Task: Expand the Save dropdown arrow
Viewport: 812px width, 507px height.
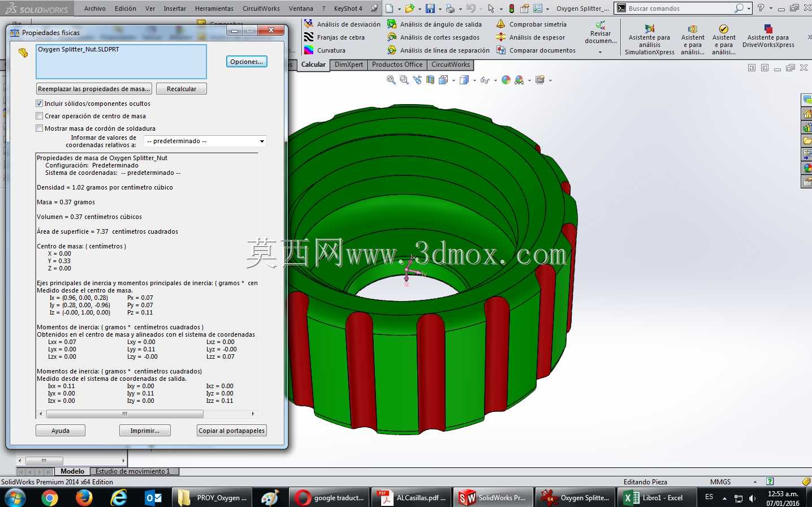Action: point(440,9)
